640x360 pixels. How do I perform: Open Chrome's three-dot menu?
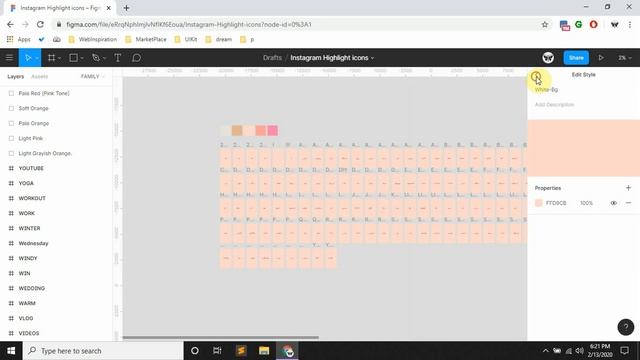click(630, 24)
